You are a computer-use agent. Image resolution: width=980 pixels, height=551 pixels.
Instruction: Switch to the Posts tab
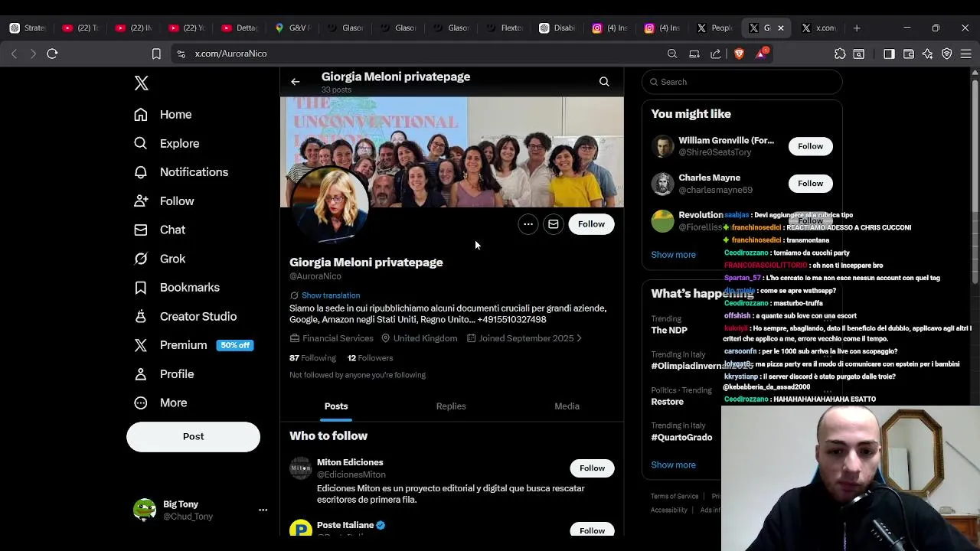(x=336, y=406)
